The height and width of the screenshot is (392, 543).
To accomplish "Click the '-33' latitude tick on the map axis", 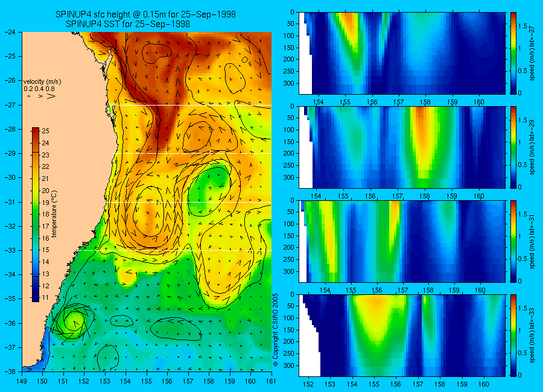I will [10, 250].
